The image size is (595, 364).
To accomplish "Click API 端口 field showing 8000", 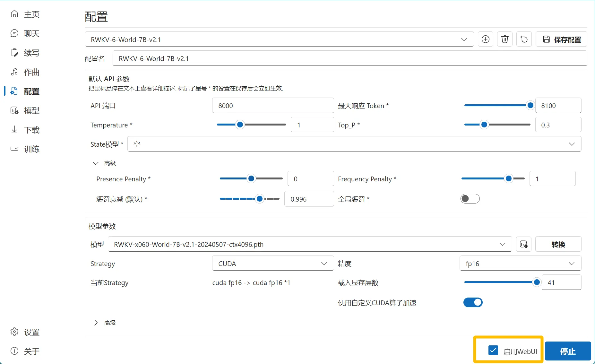I will click(273, 105).
